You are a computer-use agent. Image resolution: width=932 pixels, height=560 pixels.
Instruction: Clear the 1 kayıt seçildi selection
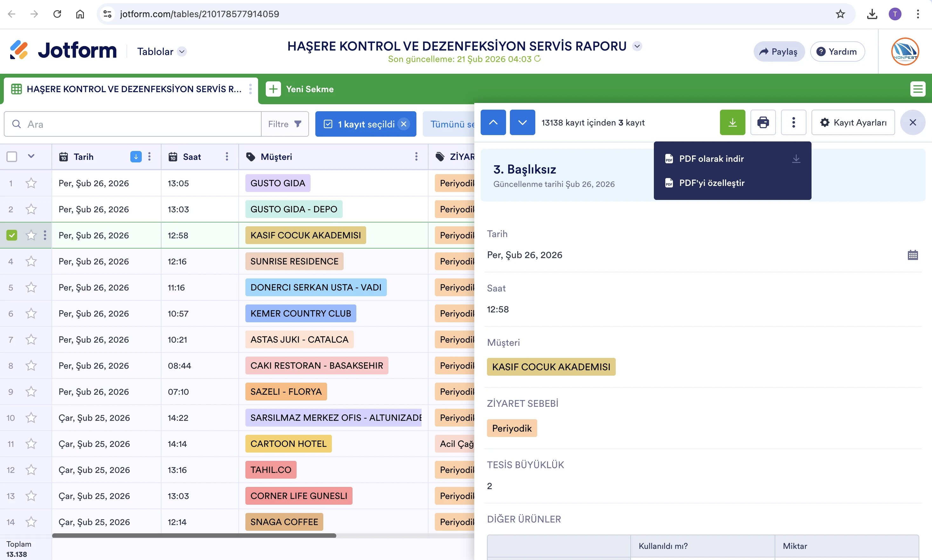(x=404, y=124)
